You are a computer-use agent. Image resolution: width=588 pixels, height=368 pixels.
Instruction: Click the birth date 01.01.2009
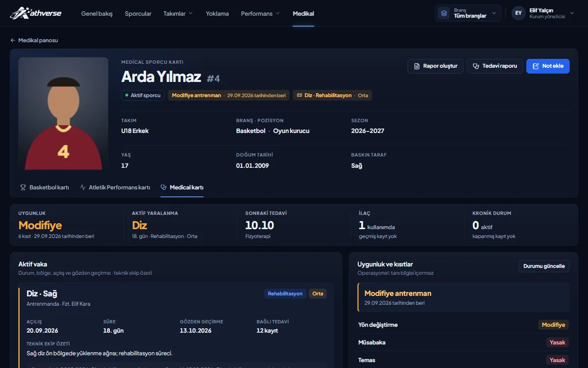coord(252,166)
